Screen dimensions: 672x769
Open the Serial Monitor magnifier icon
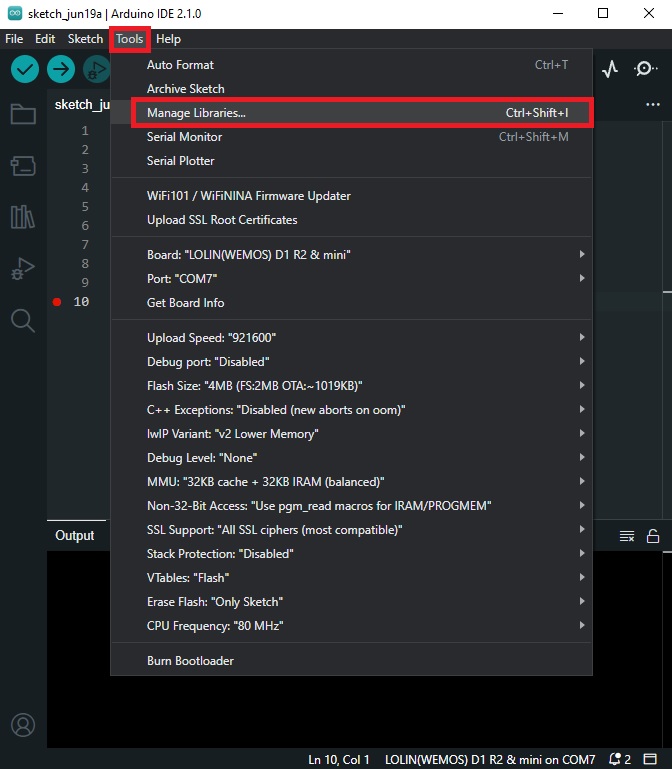pos(644,69)
